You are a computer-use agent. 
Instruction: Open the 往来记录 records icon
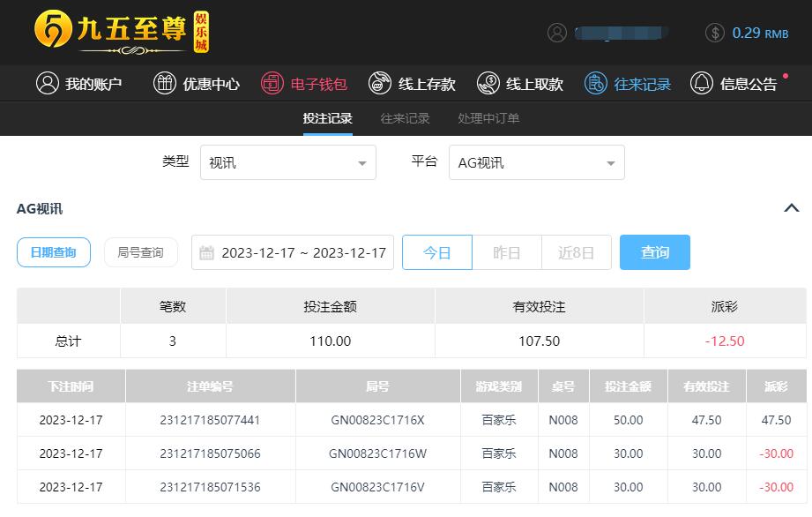[595, 84]
